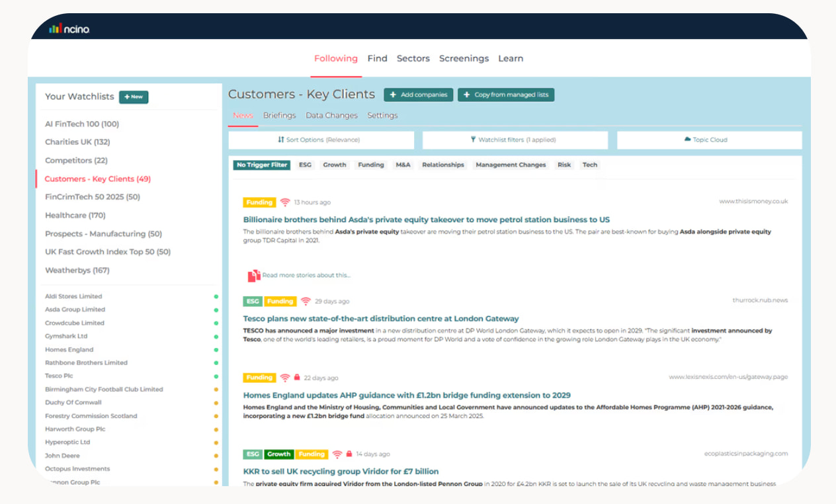Open Crowdcube Limited in company list
The height and width of the screenshot is (504, 836).
coord(75,323)
